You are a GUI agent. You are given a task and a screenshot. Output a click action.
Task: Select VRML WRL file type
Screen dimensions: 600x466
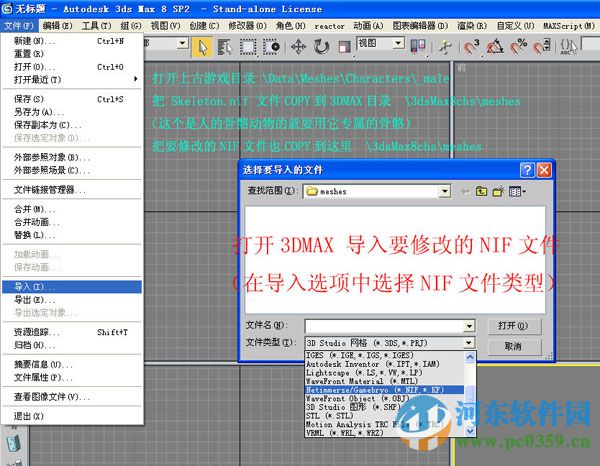coord(385,433)
